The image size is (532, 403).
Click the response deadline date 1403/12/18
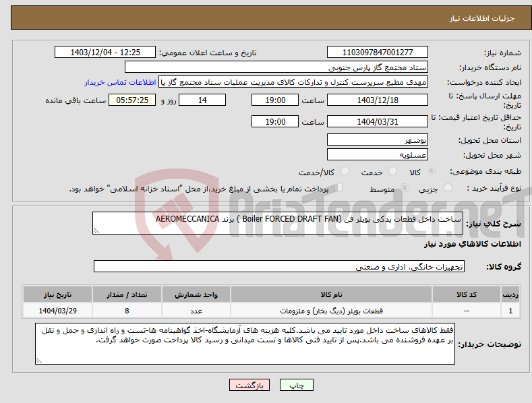[x=378, y=100]
